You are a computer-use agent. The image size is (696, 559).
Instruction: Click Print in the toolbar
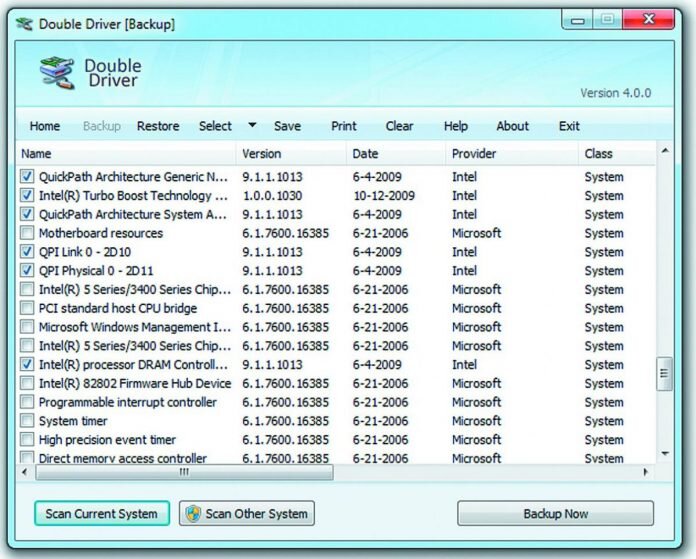point(344,126)
